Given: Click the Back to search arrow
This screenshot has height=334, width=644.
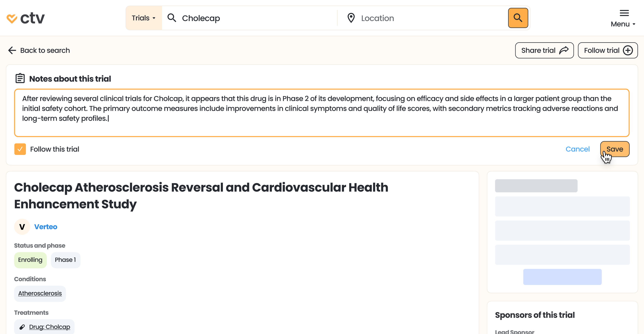Looking at the screenshot, I should click(x=12, y=50).
